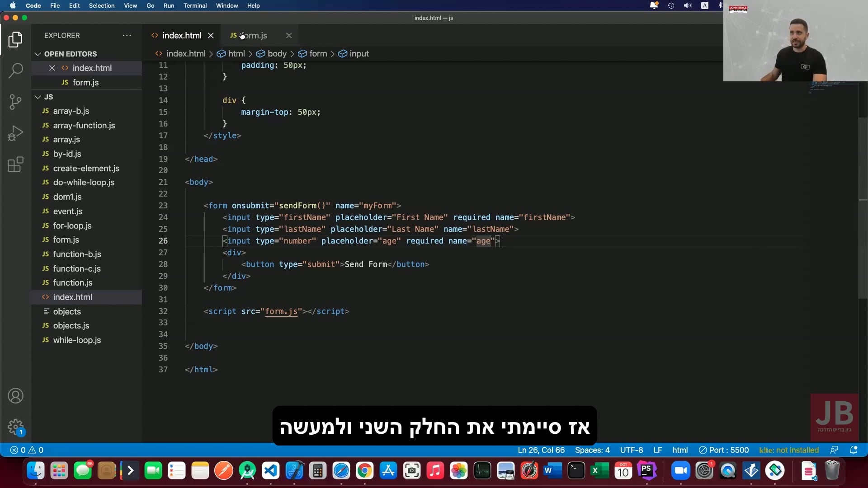This screenshot has height=488, width=868.
Task: Open the Accounts icon in activity bar
Action: click(15, 396)
